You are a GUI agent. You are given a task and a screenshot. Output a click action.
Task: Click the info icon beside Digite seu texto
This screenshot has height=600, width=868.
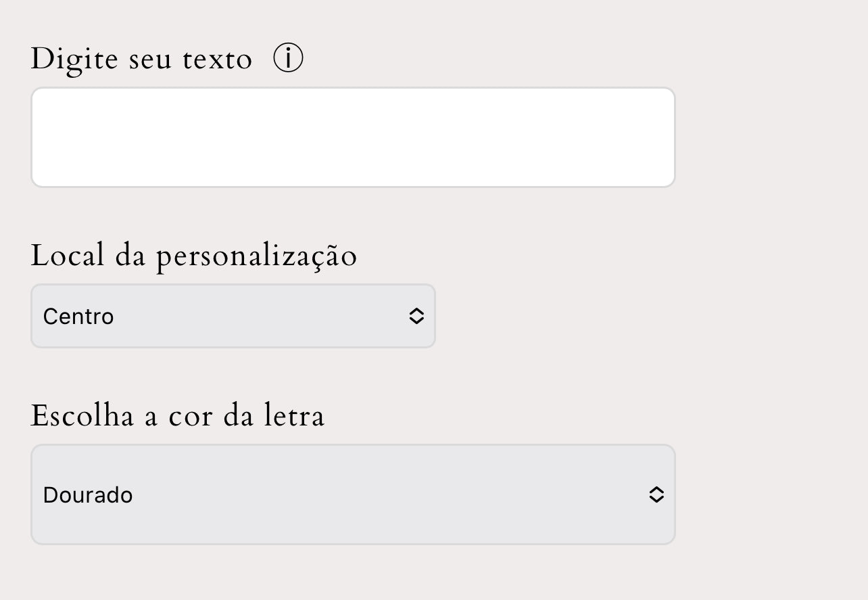289,59
